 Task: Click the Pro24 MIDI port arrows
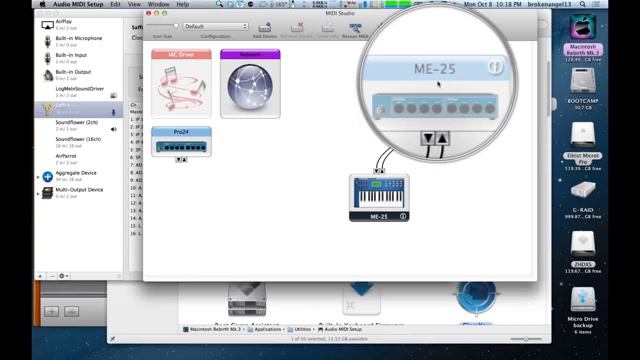click(x=181, y=160)
